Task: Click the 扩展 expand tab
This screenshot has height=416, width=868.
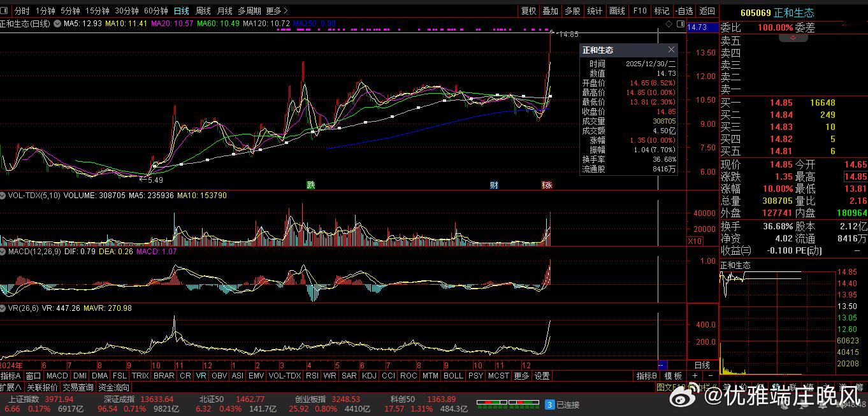Action: pos(11,387)
